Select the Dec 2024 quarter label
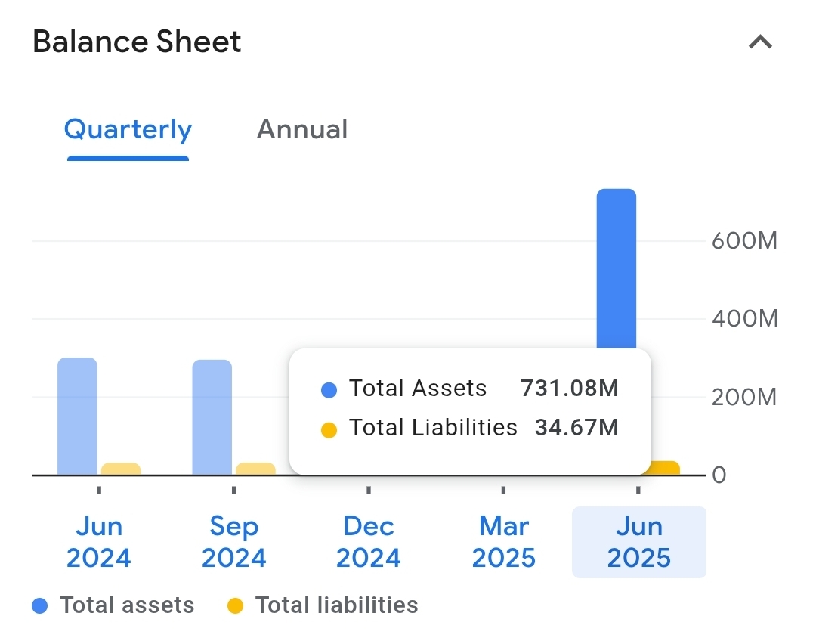Image resolution: width=816 pixels, height=644 pixels. (x=369, y=542)
